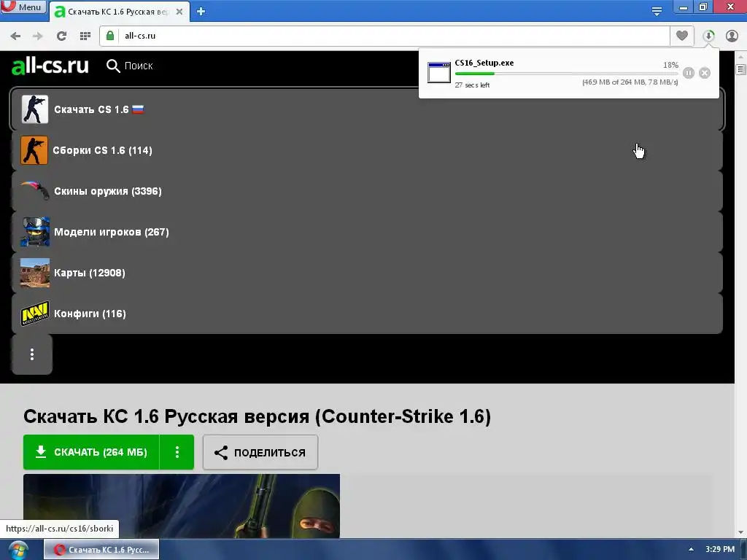Open Скины оружия (3396) section
This screenshot has width=747, height=560.
[x=367, y=191]
